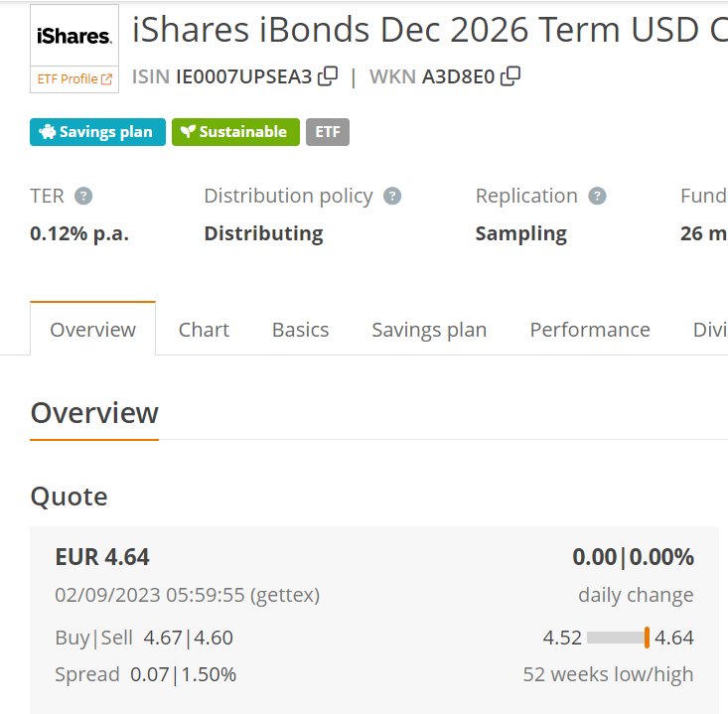Open the ETF Profile external link
The height and width of the screenshot is (714, 728).
[74, 79]
